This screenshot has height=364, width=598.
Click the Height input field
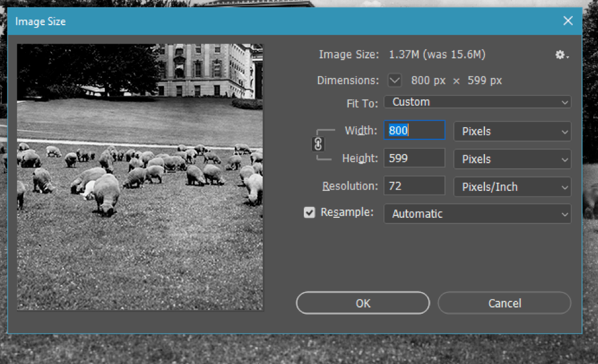(414, 158)
